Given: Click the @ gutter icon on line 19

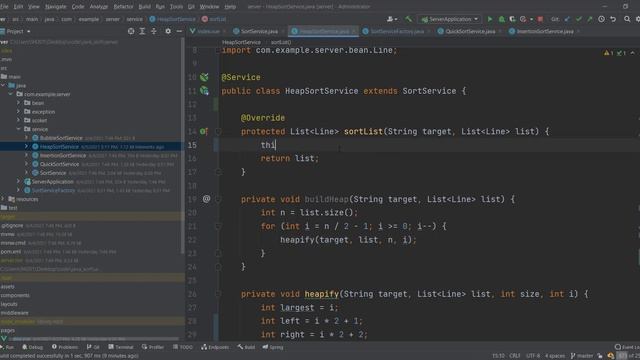Looking at the screenshot, I should (206, 199).
